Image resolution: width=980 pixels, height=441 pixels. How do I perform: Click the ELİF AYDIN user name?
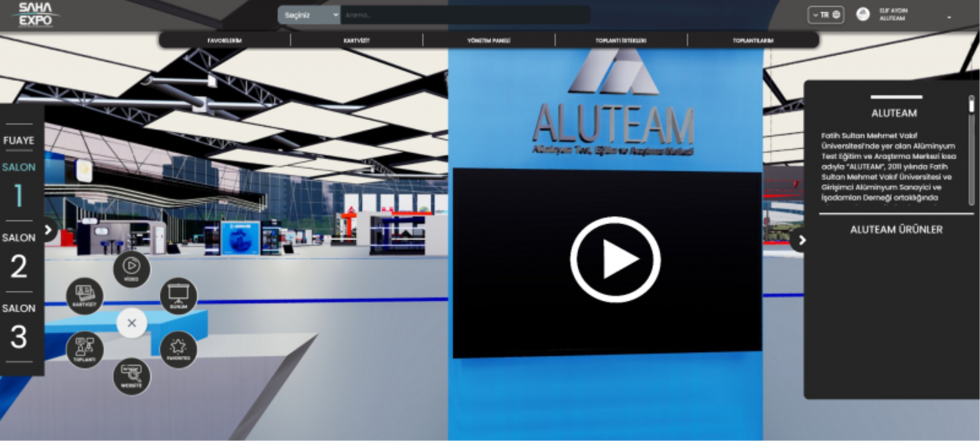893,11
